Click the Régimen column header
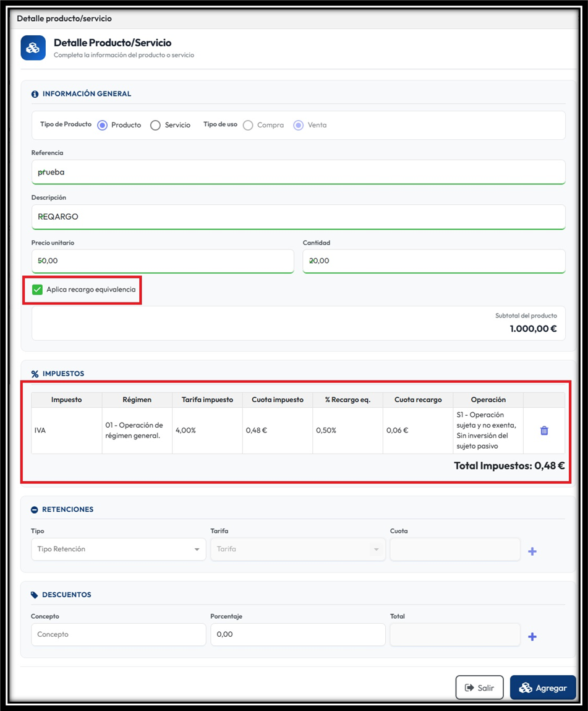Screen dimensions: 588x711 point(137,400)
